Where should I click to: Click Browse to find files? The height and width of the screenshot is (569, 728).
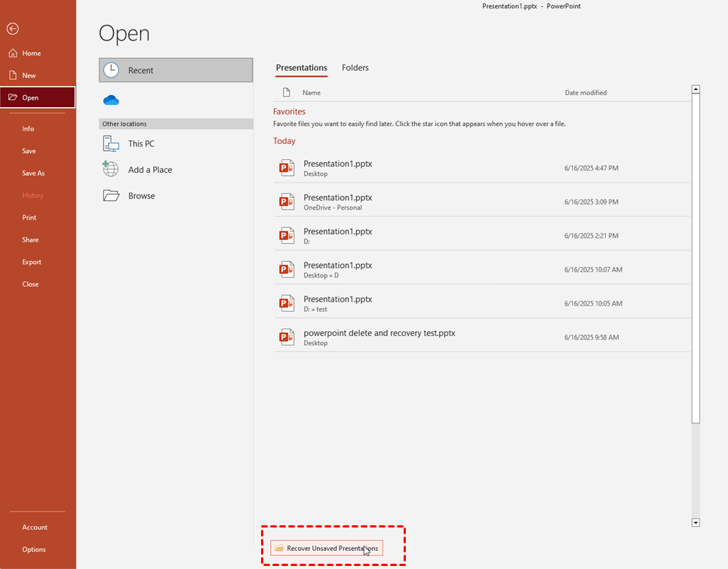pyautogui.click(x=176, y=195)
